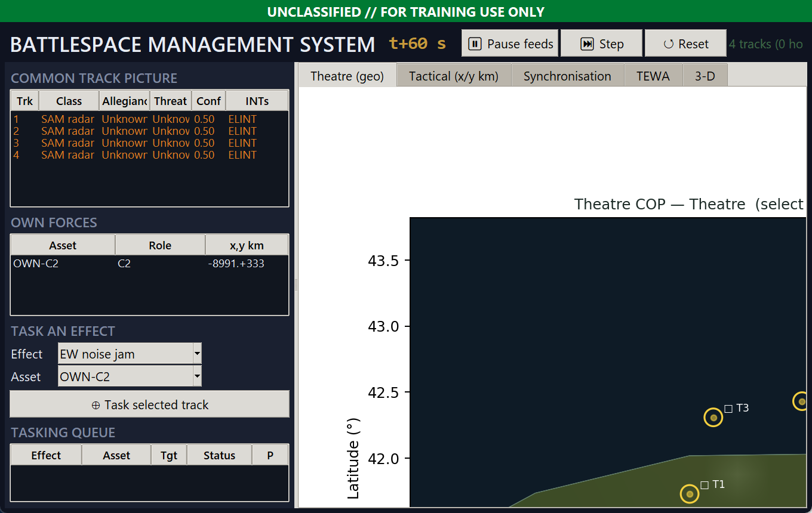Switch to Tactical (x/y km) tab
The image size is (812, 513).
454,76
